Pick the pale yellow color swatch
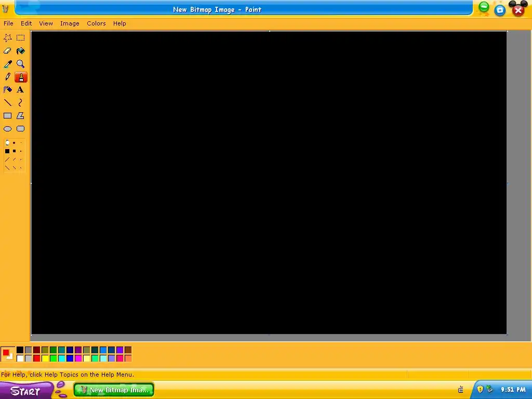 click(x=87, y=358)
